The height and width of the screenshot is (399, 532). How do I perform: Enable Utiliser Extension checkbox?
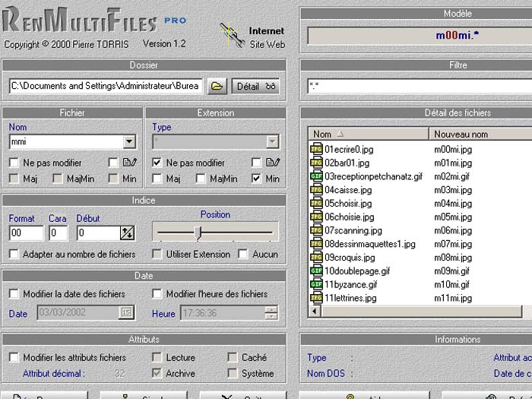tap(157, 254)
